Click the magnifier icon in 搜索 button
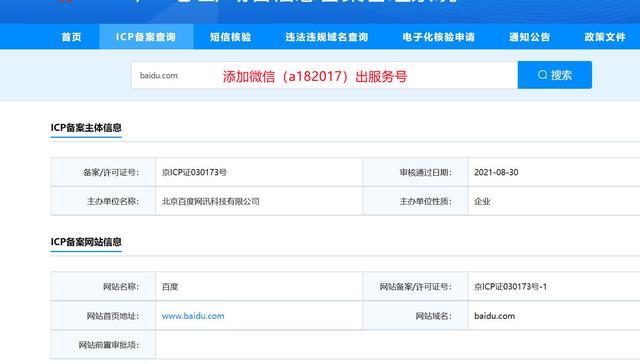Viewport: 640px width, 364px height. click(542, 75)
